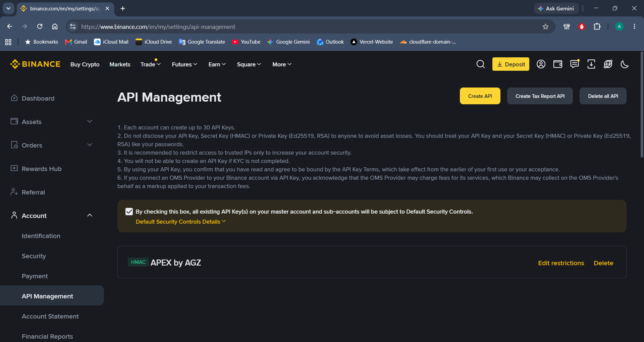Open the Vercel-Website bookmark

pyautogui.click(x=372, y=42)
